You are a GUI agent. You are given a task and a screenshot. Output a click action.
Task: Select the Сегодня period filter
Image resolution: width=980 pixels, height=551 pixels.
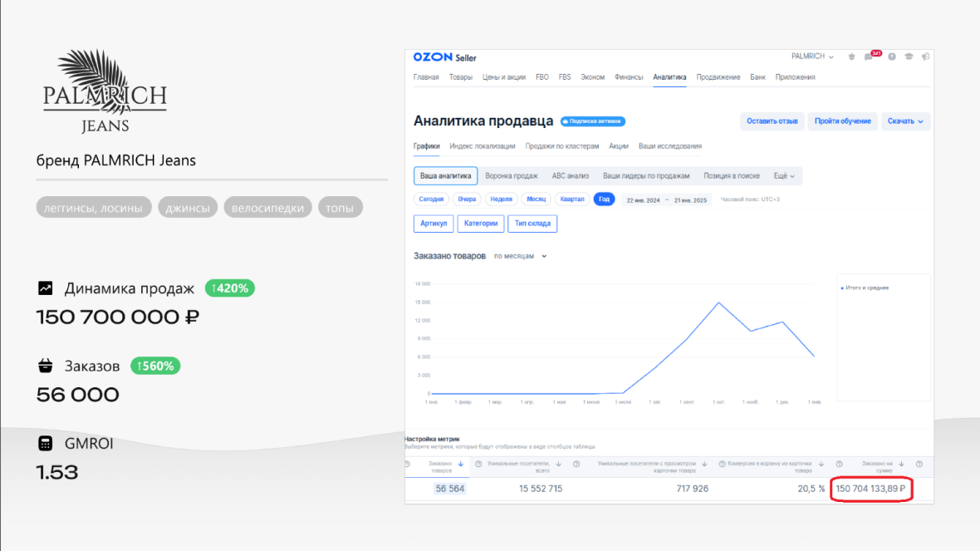click(x=431, y=199)
